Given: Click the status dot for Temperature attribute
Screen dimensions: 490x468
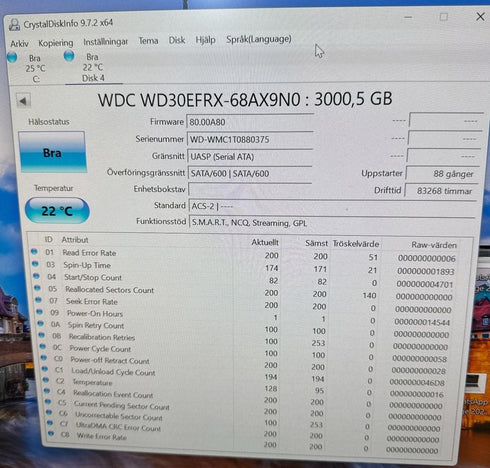Looking at the screenshot, I should point(46,380).
